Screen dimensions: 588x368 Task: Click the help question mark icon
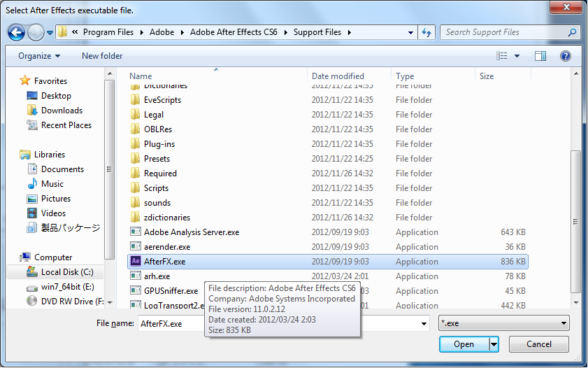point(566,56)
